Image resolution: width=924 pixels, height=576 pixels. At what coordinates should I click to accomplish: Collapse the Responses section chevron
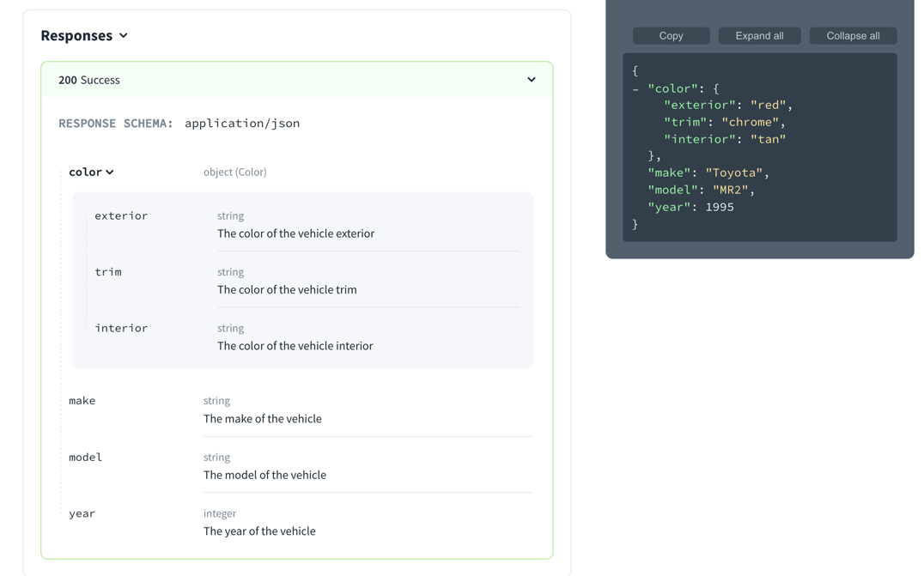tap(123, 35)
